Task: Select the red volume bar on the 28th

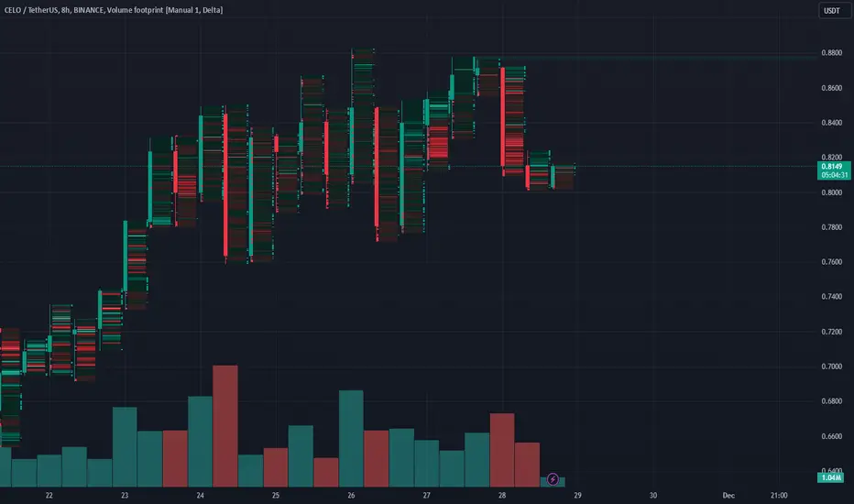Action: [x=502, y=450]
